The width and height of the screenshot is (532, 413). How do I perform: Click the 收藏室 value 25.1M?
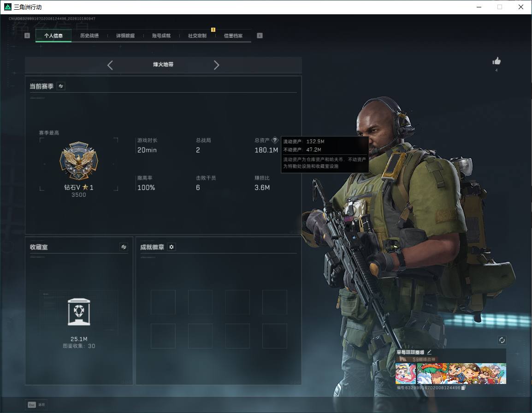pyautogui.click(x=79, y=339)
